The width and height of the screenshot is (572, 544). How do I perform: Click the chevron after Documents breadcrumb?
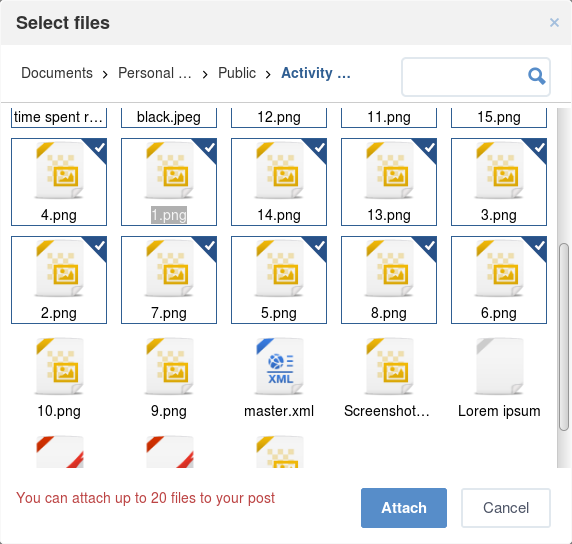pos(105,74)
